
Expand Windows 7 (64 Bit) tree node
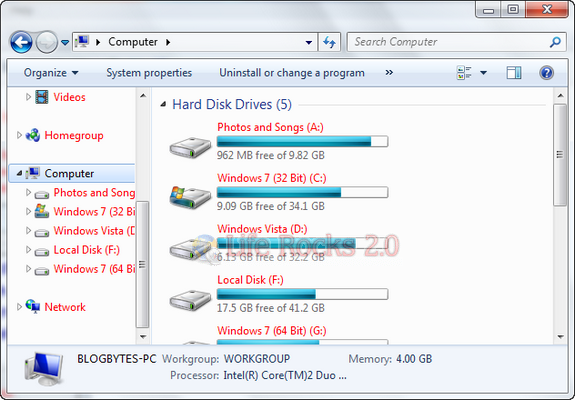tap(28, 268)
